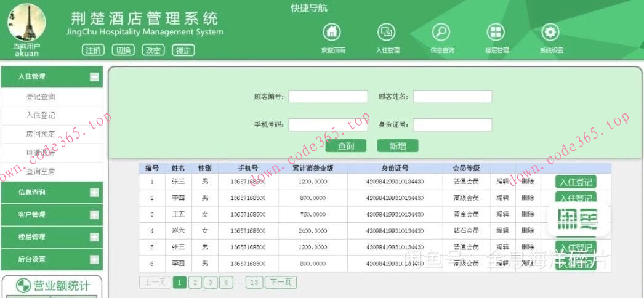Viewport: 644px width, 298px height.
Task: Go to pagination page 4
Action: click(x=226, y=283)
